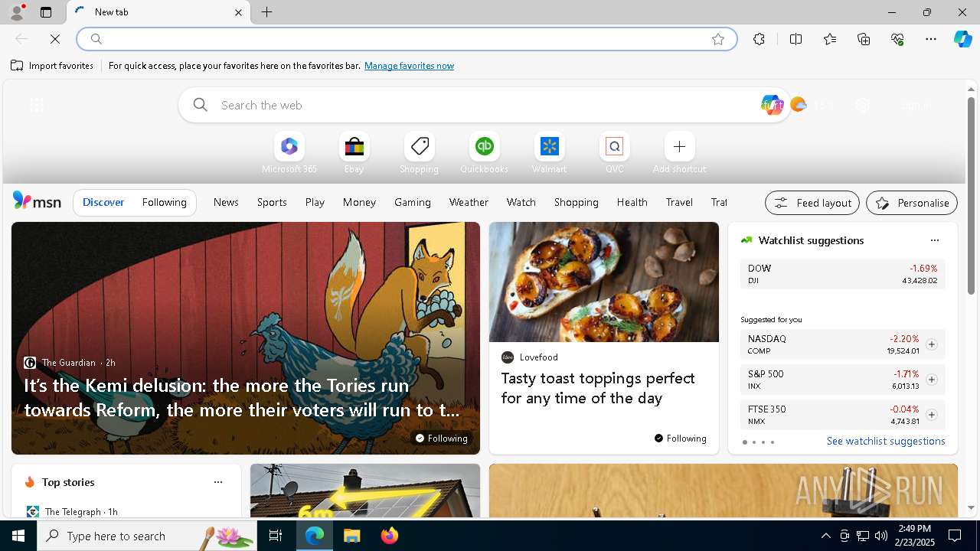Open Browser essentials icon
Image resolution: width=980 pixels, height=551 pixels.
pyautogui.click(x=897, y=39)
